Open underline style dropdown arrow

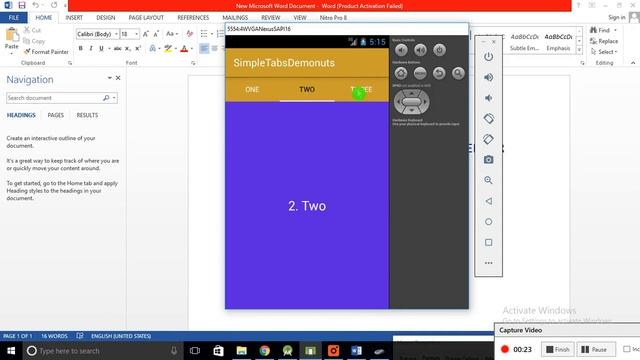point(109,49)
